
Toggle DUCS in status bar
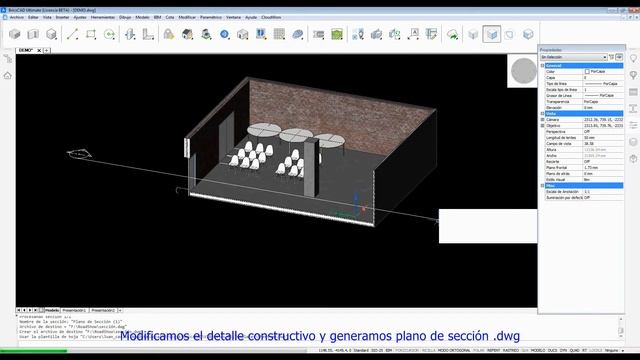point(552,350)
